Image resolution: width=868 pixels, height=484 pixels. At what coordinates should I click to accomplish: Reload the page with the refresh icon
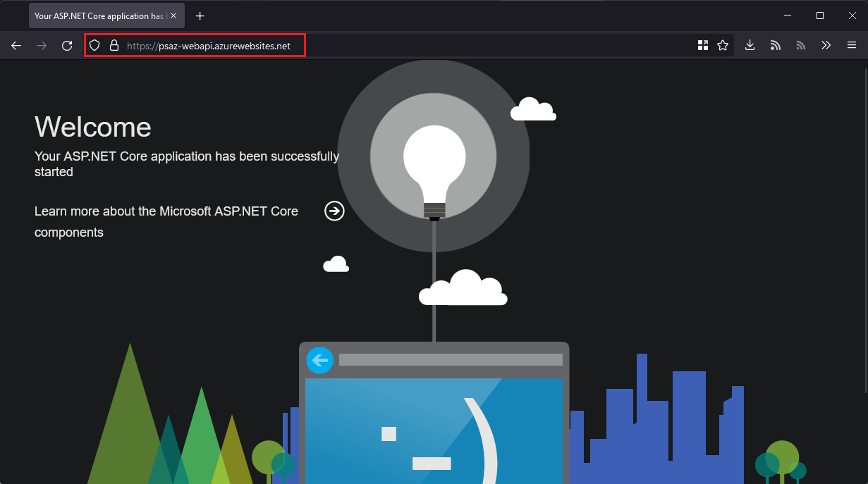(x=66, y=45)
